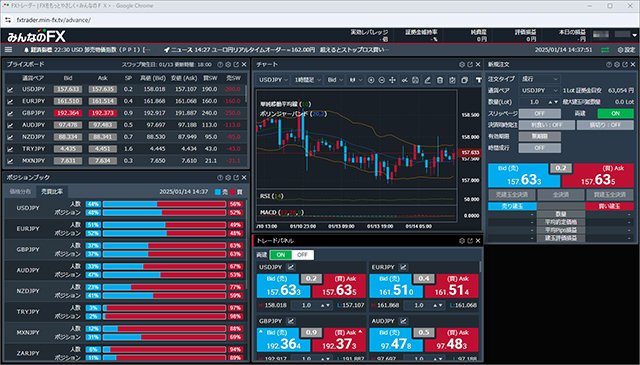Open the account dropdown arrow at top right
640x365 pixels.
pyautogui.click(x=634, y=36)
